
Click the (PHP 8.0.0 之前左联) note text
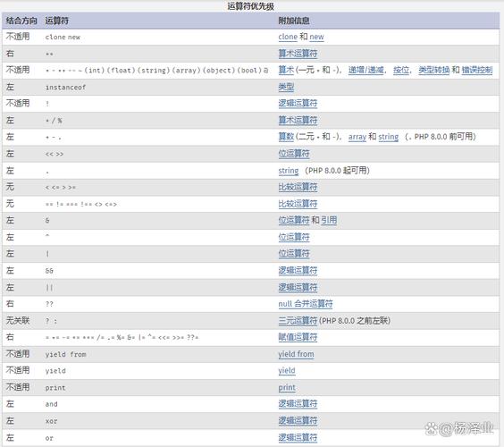355,321
